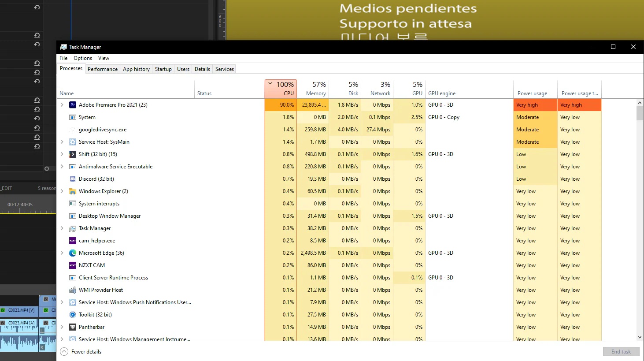The image size is (644, 361).
Task: Click the Toolkit (32 bit) icon
Action: 72,314
